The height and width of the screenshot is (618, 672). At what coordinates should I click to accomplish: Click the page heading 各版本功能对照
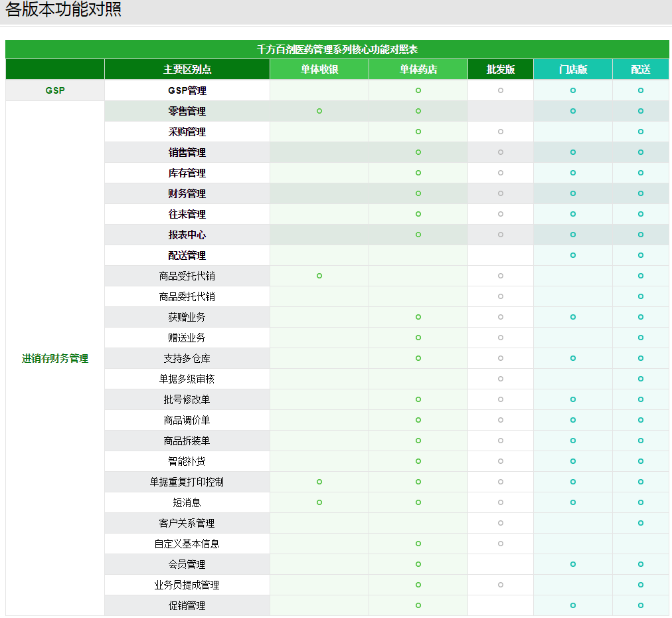[x=64, y=9]
